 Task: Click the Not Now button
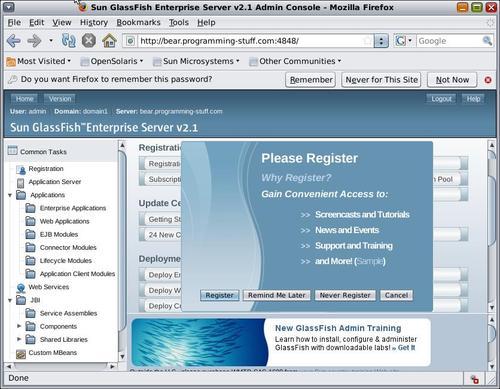pyautogui.click(x=452, y=80)
